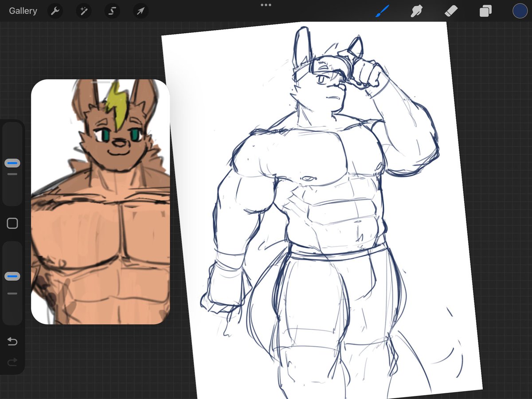Adjust the brush opacity slider handle
The image size is (532, 399).
(12, 276)
